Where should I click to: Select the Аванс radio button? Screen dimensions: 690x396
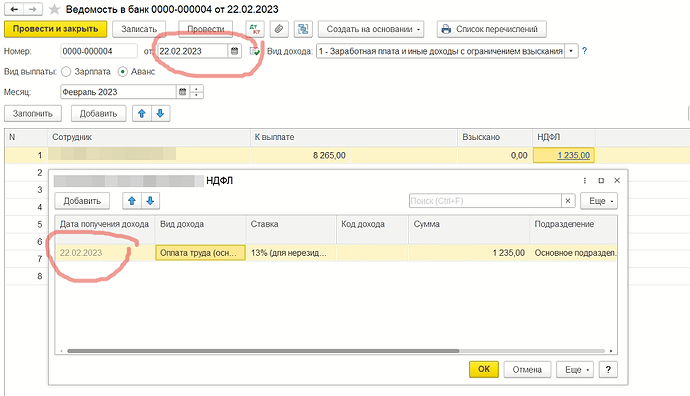point(123,71)
